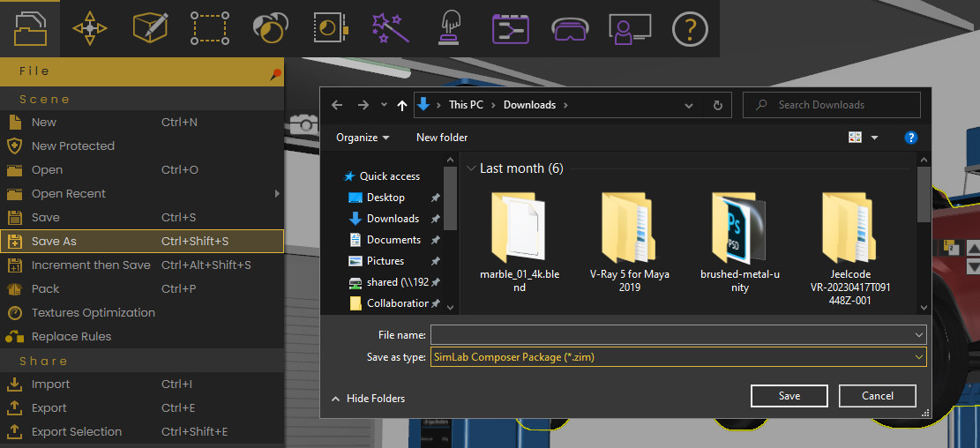The width and height of the screenshot is (980, 448).
Task: Choose Save As from File menu
Action: (x=142, y=241)
